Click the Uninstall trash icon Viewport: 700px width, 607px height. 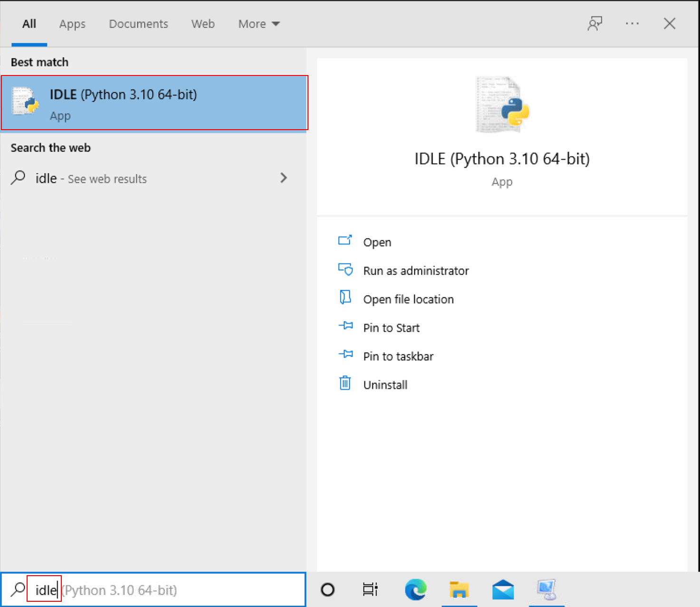(345, 382)
